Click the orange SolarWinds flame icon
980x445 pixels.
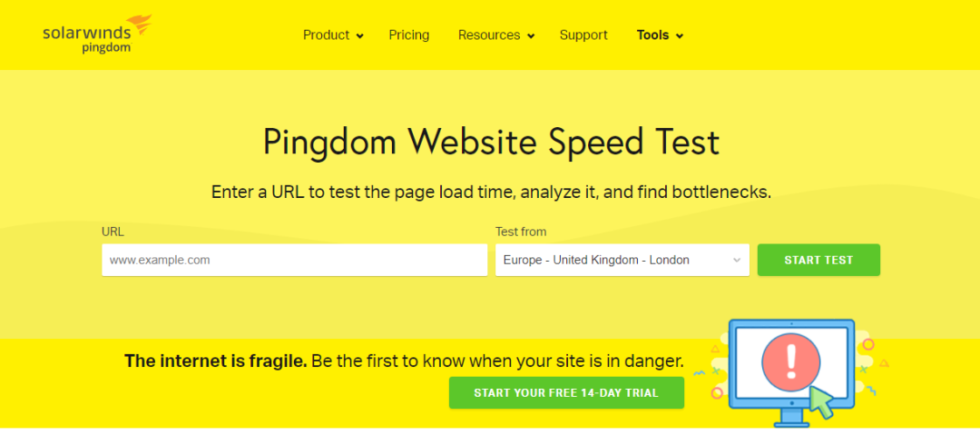[x=139, y=25]
